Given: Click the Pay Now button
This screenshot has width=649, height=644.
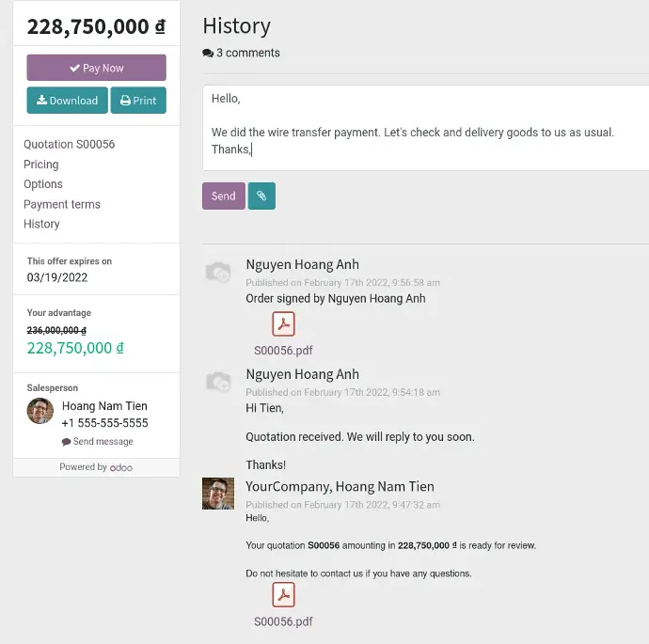Looking at the screenshot, I should 96,68.
